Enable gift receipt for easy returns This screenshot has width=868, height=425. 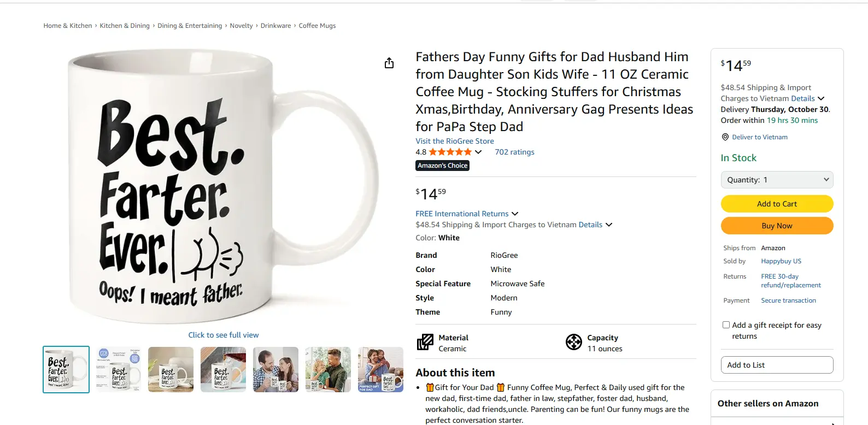726,324
